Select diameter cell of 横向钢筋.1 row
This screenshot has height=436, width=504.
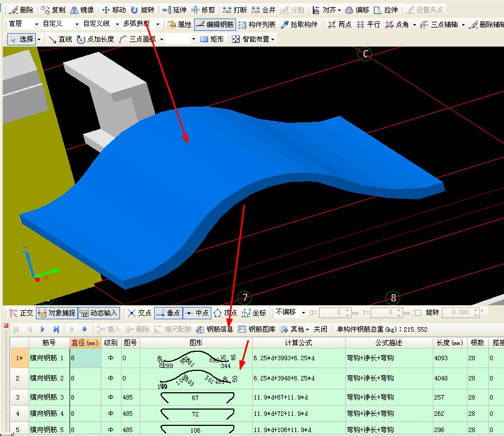click(x=85, y=358)
